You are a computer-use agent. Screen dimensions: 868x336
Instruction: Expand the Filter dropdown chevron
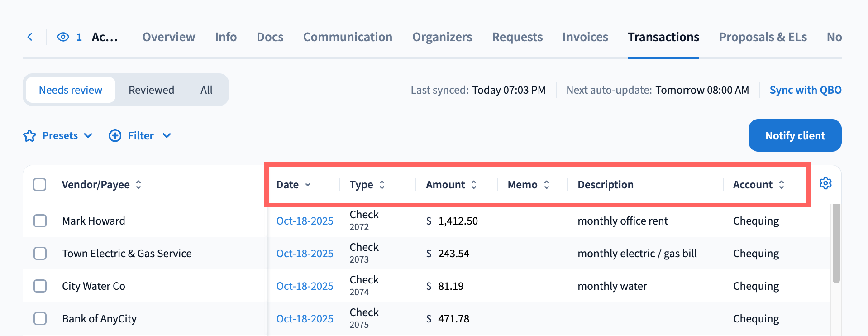tap(167, 136)
